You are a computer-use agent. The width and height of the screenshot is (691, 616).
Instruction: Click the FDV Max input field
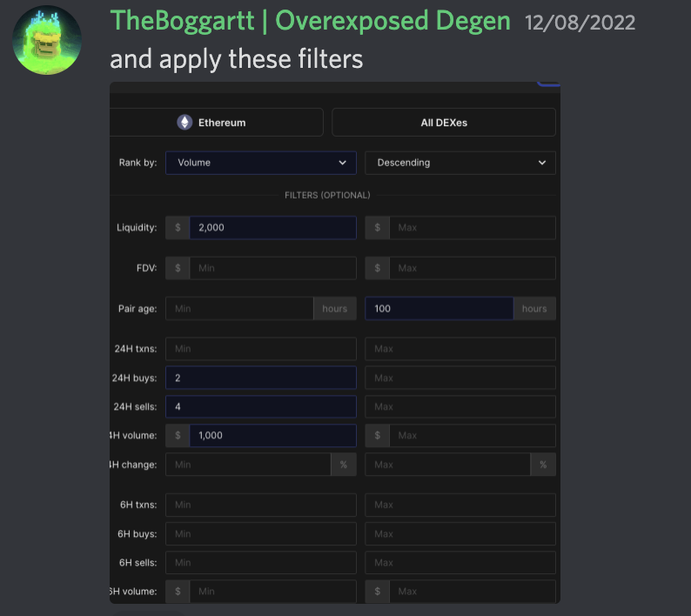473,268
